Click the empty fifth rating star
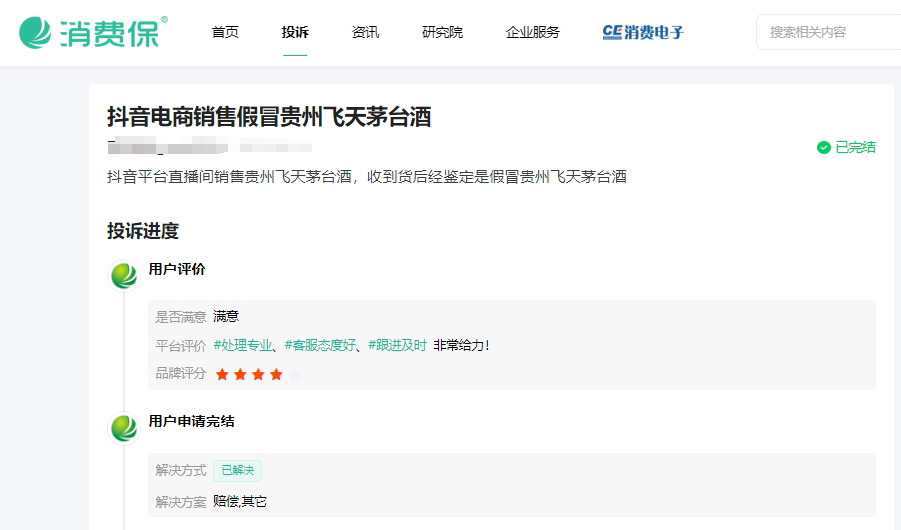This screenshot has height=530, width=901. pyautogui.click(x=294, y=375)
